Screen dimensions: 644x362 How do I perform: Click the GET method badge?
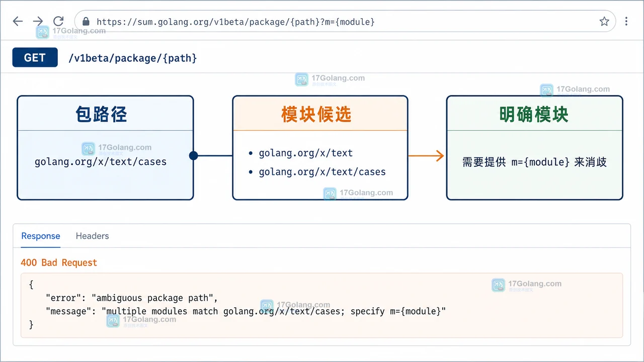pos(35,57)
